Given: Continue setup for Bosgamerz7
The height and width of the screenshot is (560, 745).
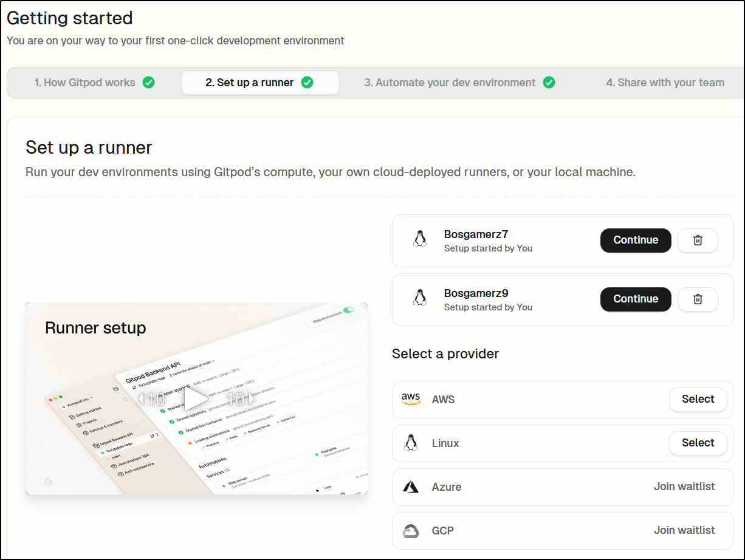Looking at the screenshot, I should (x=635, y=241).
